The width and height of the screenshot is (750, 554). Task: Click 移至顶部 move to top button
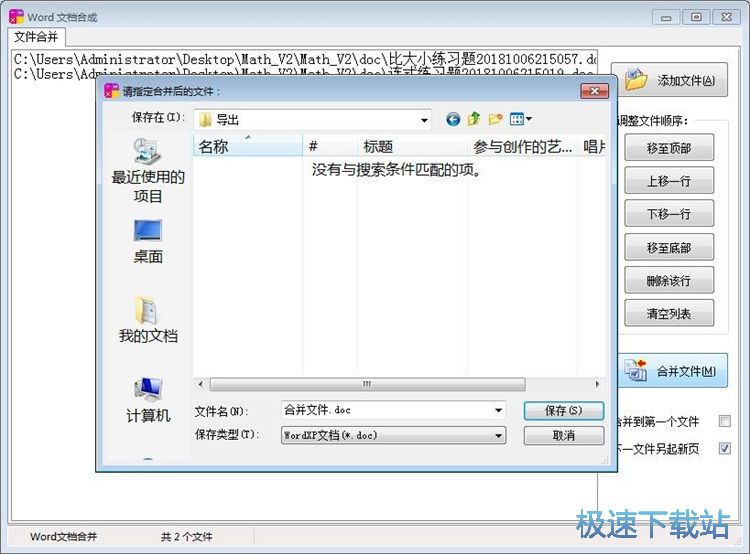669,148
